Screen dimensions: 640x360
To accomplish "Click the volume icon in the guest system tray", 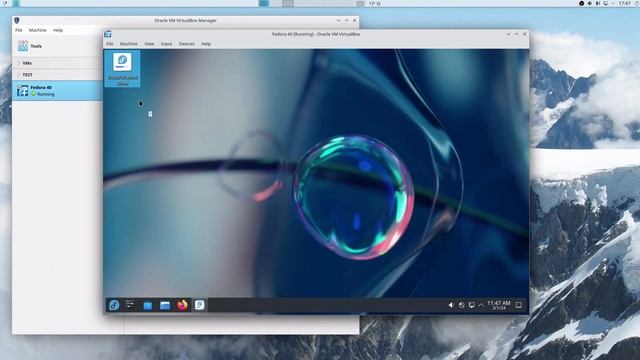I will coord(451,305).
